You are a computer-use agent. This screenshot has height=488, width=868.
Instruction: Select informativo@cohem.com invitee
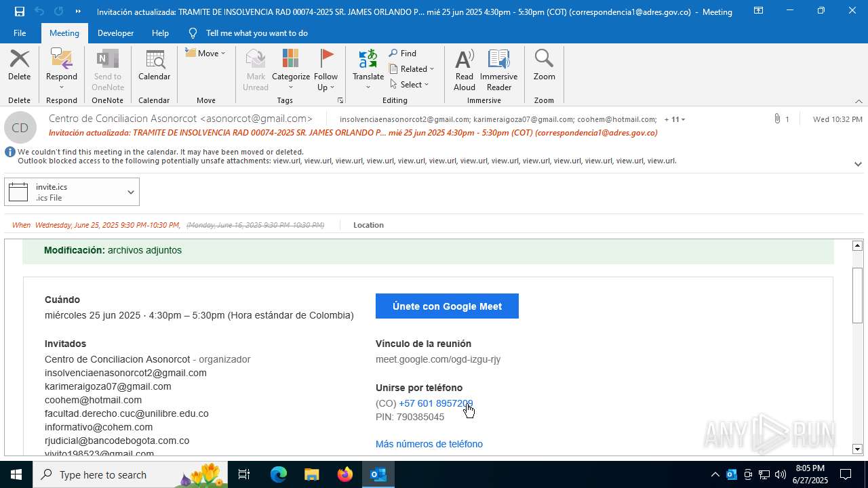pyautogui.click(x=98, y=427)
